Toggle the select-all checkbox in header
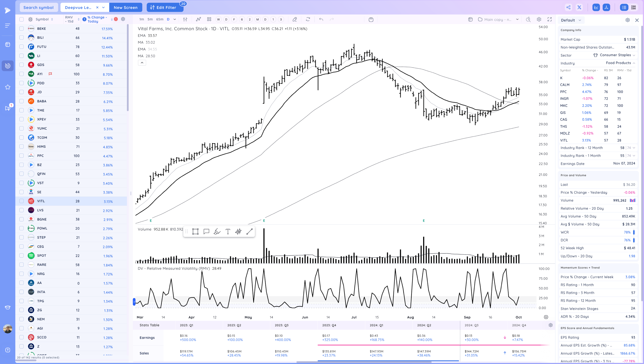Image resolution: width=644 pixels, height=364 pixels. [22, 19]
